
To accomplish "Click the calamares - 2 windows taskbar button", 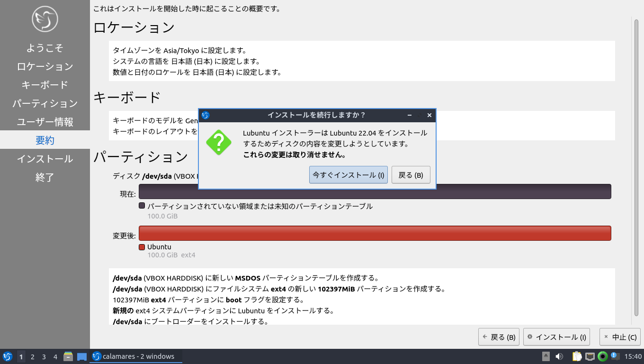I will tap(136, 356).
